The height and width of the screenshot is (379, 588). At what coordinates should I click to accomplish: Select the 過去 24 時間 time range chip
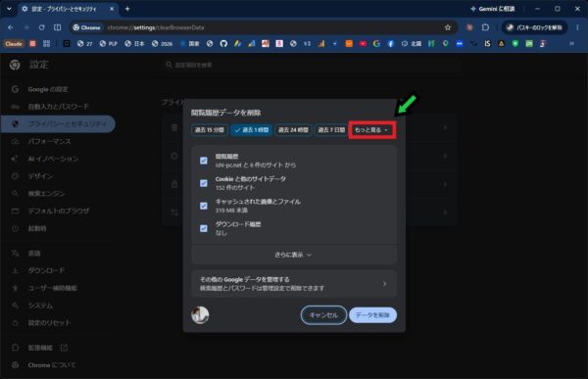point(293,129)
